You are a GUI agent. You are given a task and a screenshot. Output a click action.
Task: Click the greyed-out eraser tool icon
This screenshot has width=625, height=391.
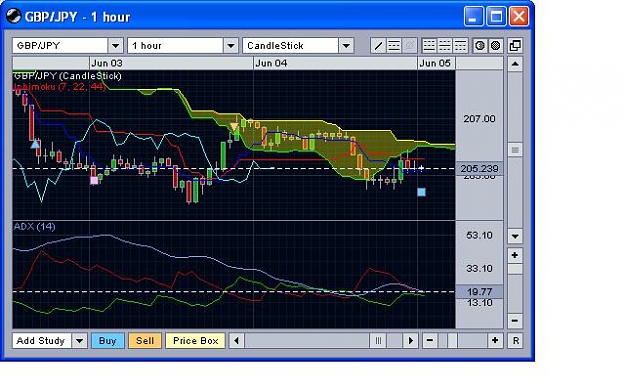409,46
